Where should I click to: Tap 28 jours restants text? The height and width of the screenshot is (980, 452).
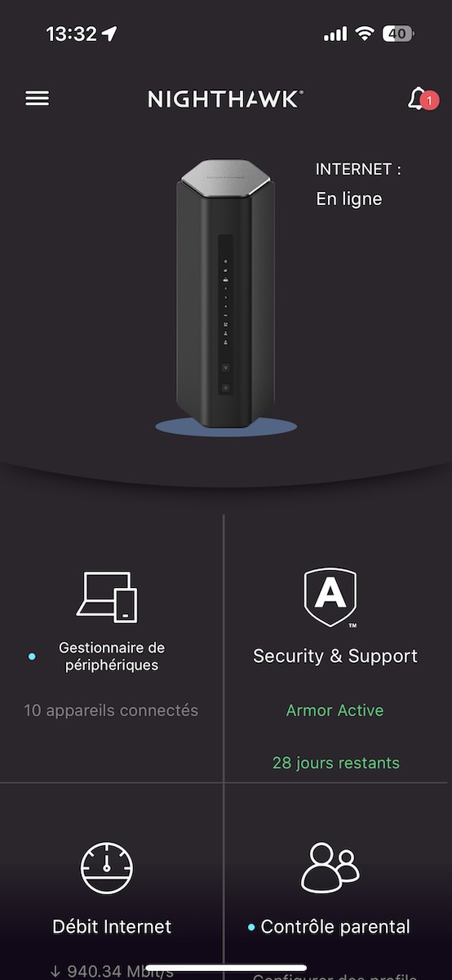(336, 763)
